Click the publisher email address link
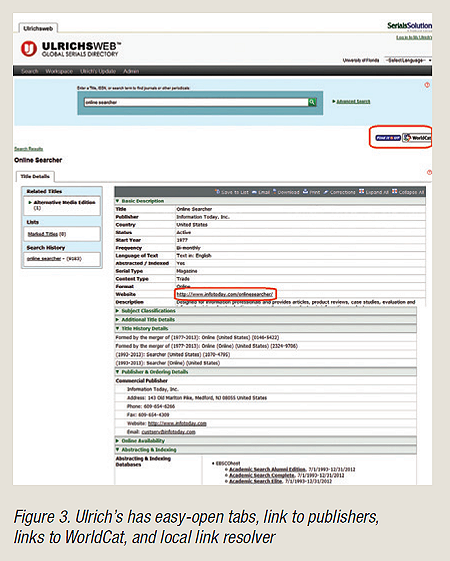 [x=168, y=432]
